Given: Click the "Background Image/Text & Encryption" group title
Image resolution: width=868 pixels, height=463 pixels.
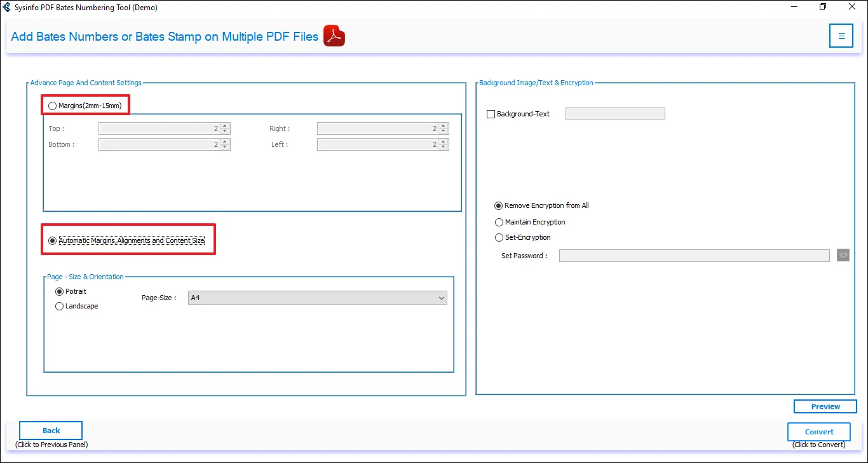Looking at the screenshot, I should [x=536, y=83].
